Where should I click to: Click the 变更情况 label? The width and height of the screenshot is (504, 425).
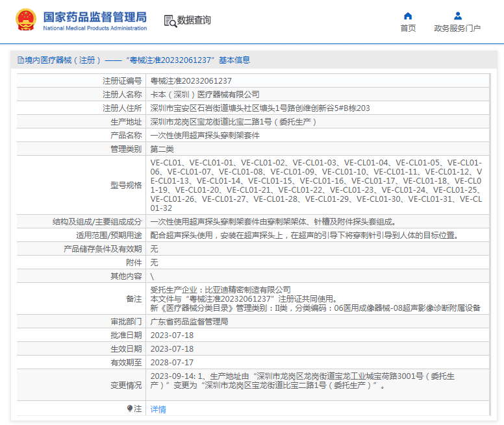tap(126, 385)
